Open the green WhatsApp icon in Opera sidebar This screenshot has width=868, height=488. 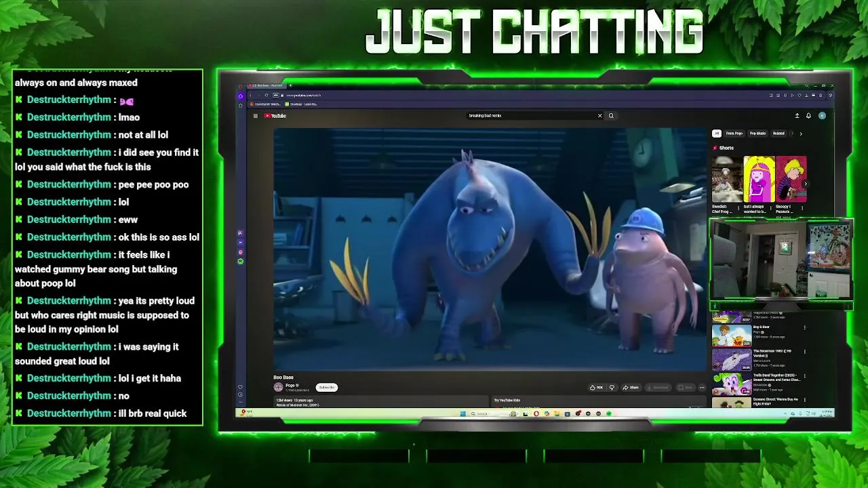240,261
